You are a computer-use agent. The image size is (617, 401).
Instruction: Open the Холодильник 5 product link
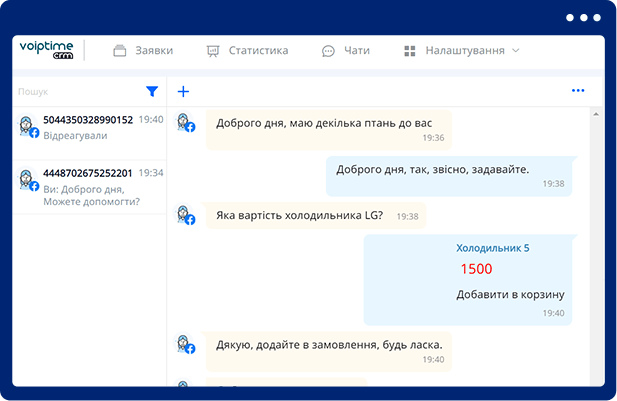click(x=493, y=248)
